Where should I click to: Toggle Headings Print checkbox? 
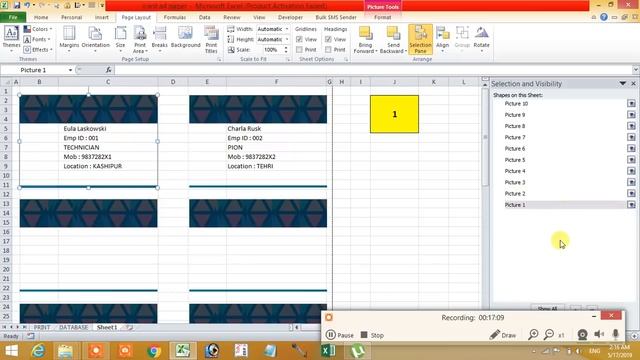pos(328,49)
